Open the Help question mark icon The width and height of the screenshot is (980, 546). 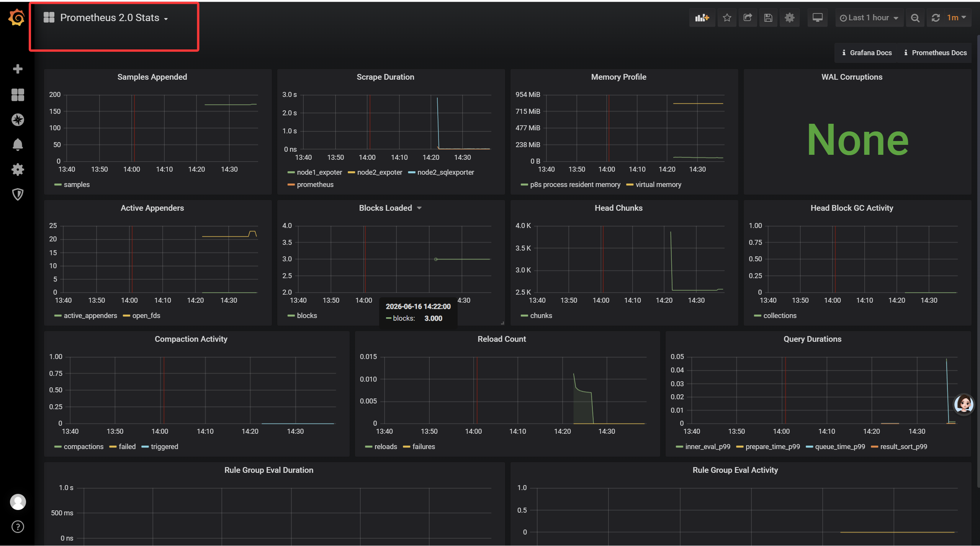pyautogui.click(x=18, y=527)
